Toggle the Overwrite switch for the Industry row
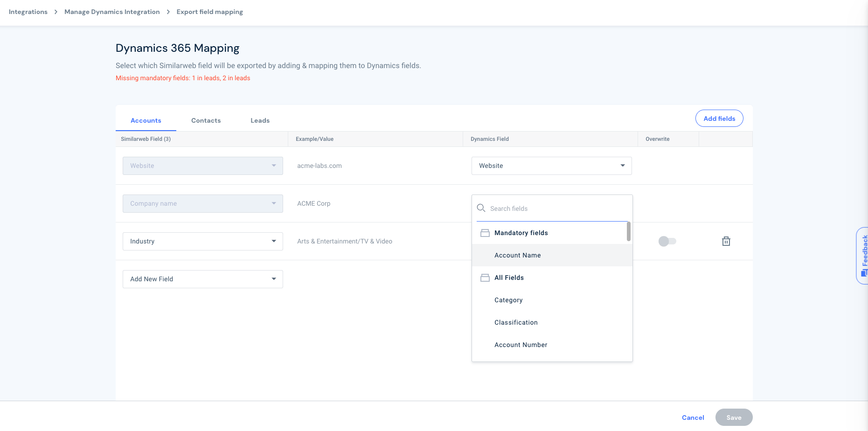This screenshot has width=868, height=431. click(x=667, y=241)
